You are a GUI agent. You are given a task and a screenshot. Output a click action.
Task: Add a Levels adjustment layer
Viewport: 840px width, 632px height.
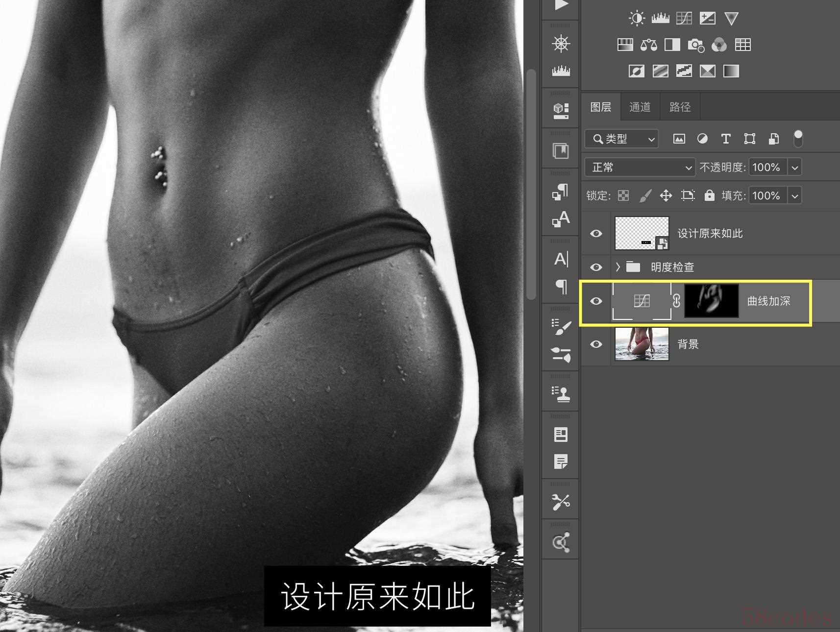pos(660,19)
